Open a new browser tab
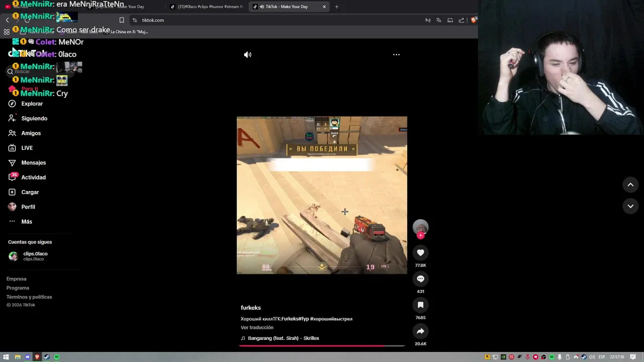644x362 pixels. 337,7
